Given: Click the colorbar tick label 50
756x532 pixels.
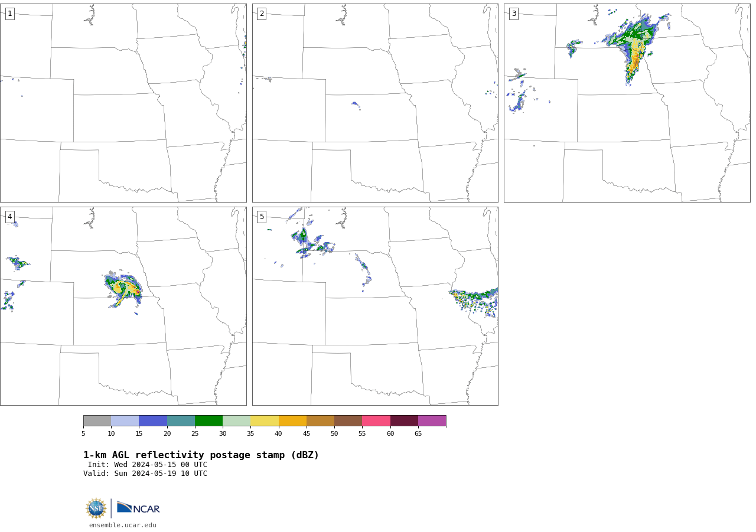Looking at the screenshot, I should 334,434.
